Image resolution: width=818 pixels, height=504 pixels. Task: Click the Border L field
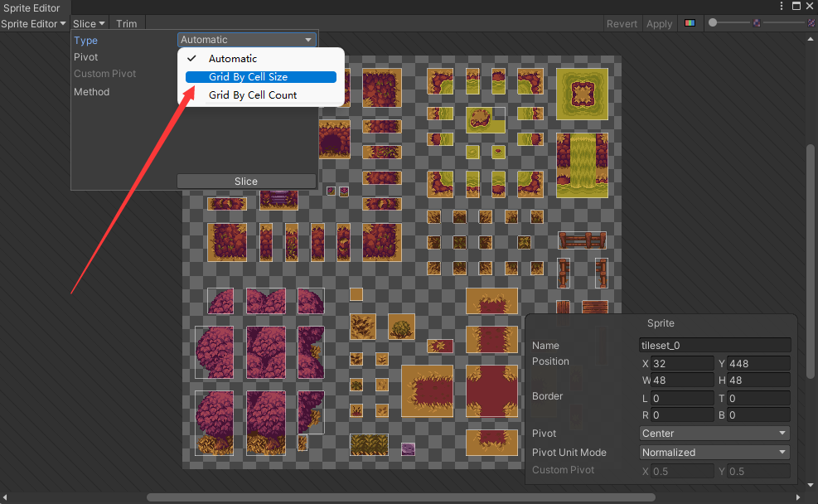coord(682,398)
